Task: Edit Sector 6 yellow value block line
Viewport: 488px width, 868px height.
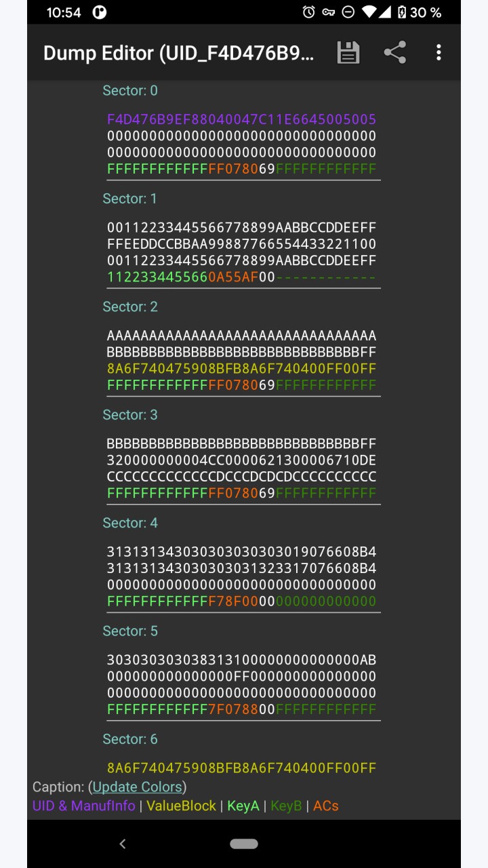Action: point(242,768)
